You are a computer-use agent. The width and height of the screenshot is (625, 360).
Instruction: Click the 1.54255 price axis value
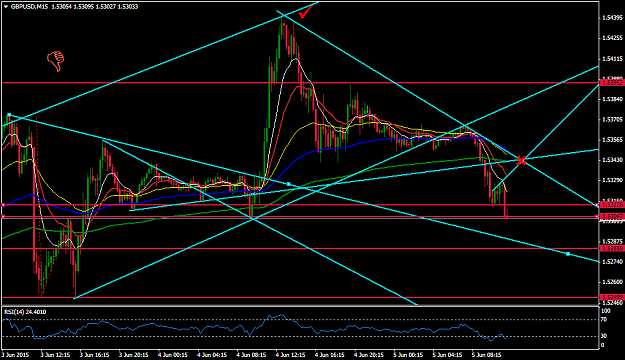click(x=612, y=38)
